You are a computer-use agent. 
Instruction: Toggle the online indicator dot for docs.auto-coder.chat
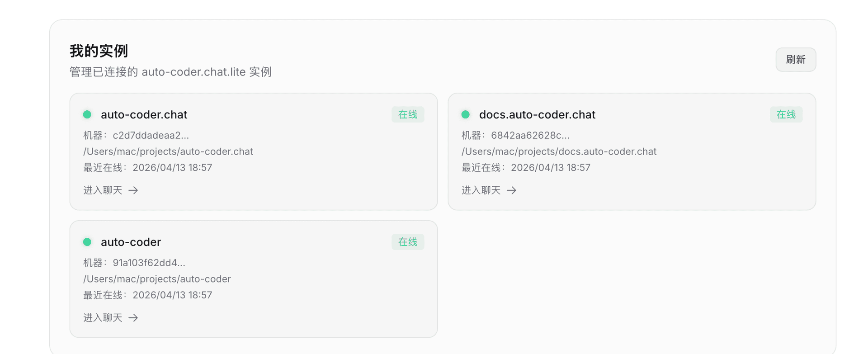(466, 114)
